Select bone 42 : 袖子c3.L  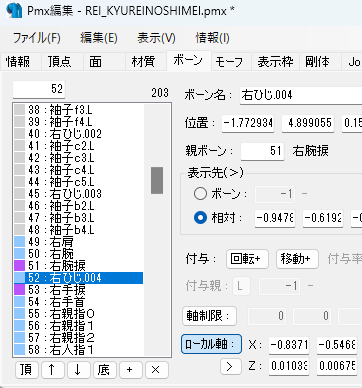(x=79, y=158)
